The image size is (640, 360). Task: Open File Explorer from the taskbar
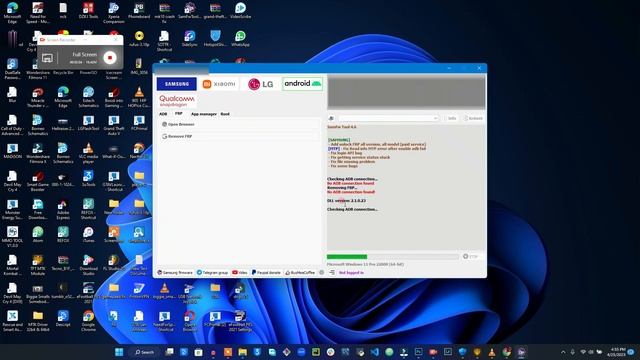coord(242,352)
